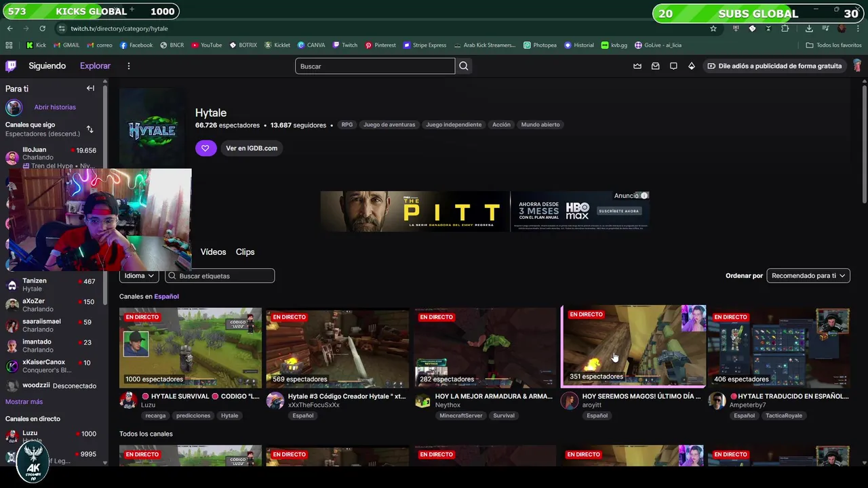Reload the page in browser

click(42, 28)
